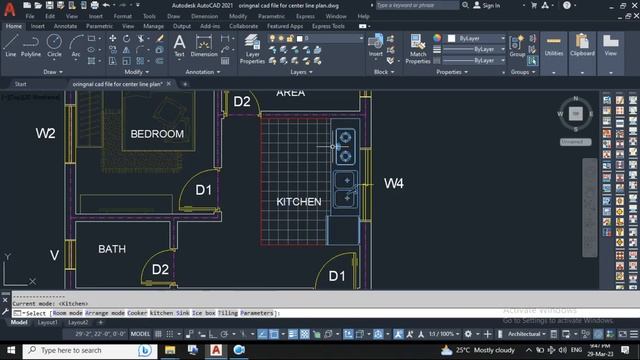Click the Plot printer icon
The width and height of the screenshot is (640, 360).
94,5
